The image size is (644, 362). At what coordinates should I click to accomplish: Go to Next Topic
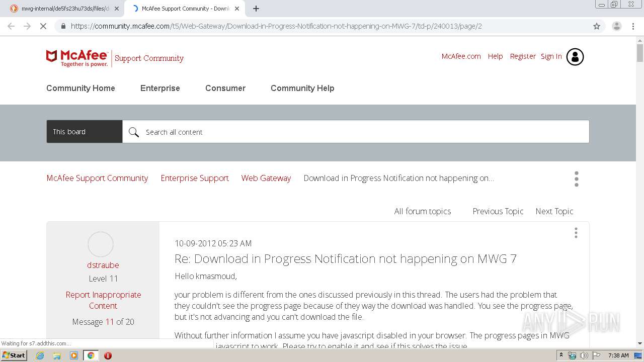pyautogui.click(x=554, y=211)
